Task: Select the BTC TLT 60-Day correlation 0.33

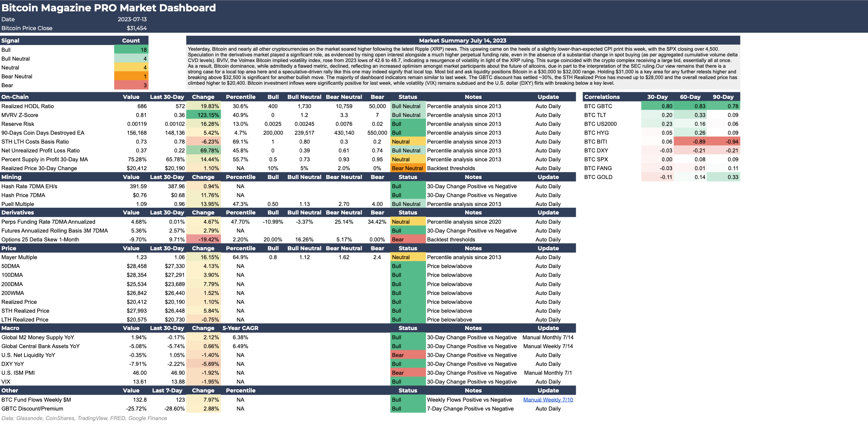Action: pos(690,115)
